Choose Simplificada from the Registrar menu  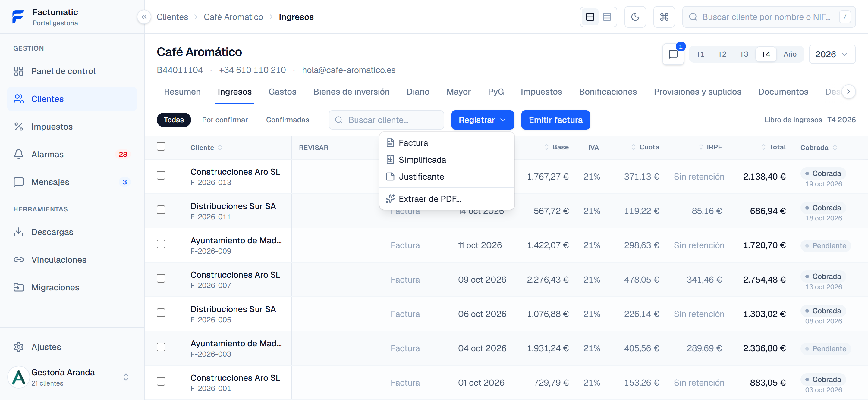click(x=446, y=160)
